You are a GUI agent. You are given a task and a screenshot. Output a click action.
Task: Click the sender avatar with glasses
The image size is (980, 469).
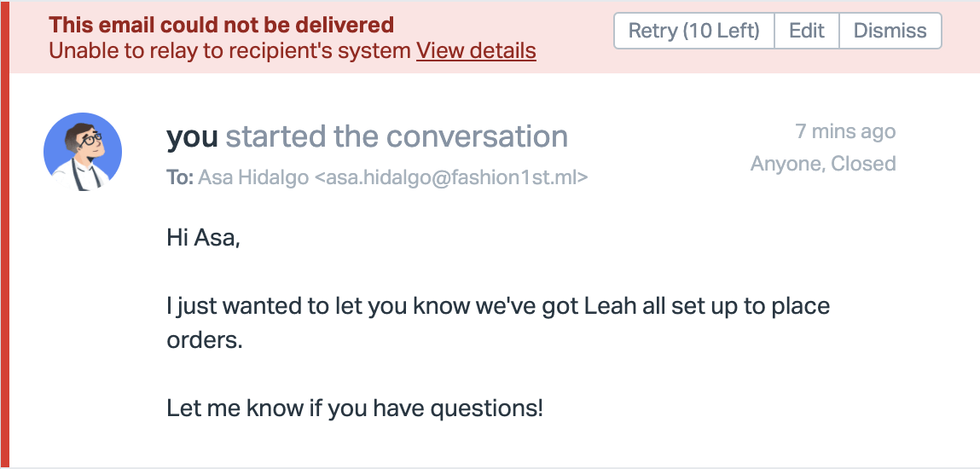(83, 152)
